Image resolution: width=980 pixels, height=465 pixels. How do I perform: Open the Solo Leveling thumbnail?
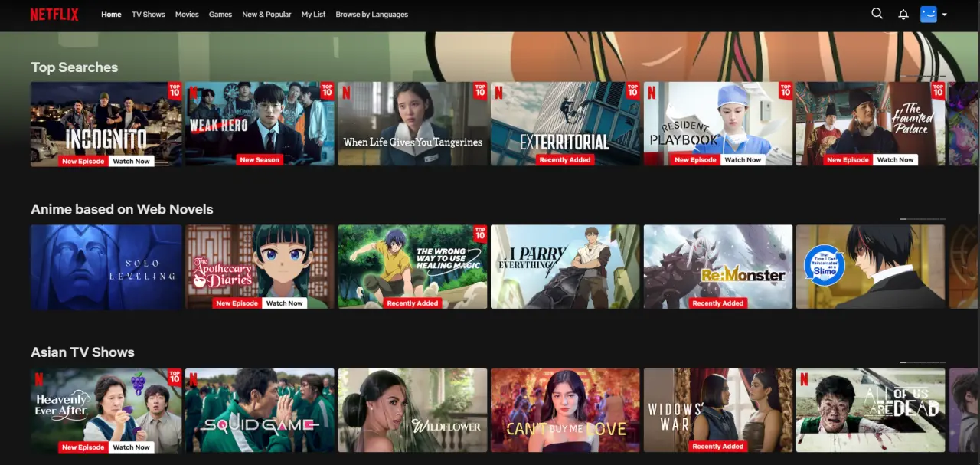pos(106,267)
